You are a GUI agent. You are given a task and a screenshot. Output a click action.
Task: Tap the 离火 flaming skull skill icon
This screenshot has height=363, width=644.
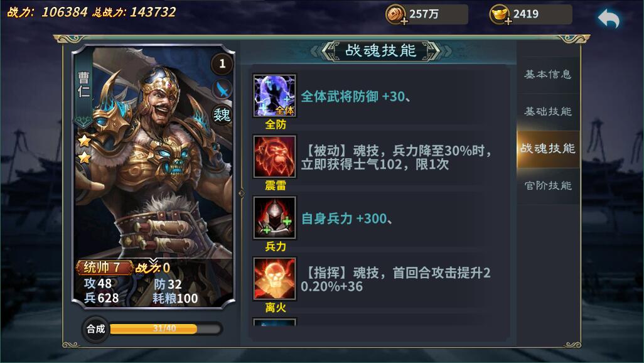[x=274, y=278]
